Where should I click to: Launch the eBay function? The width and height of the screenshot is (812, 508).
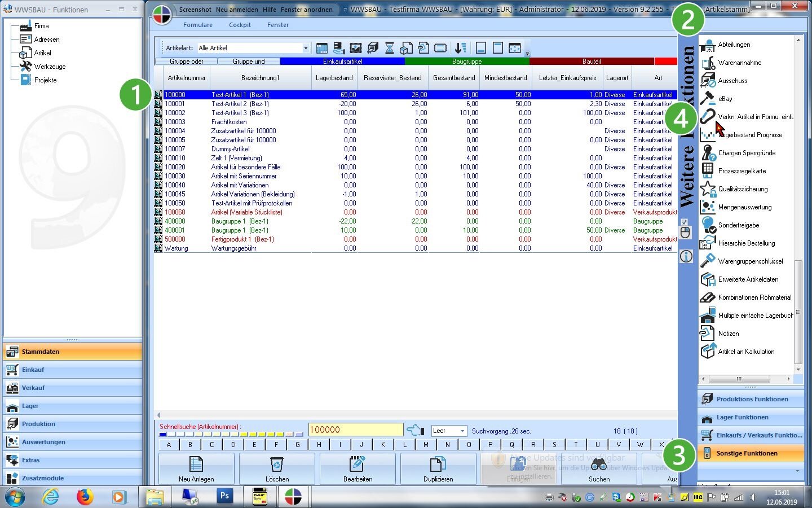[x=725, y=99]
